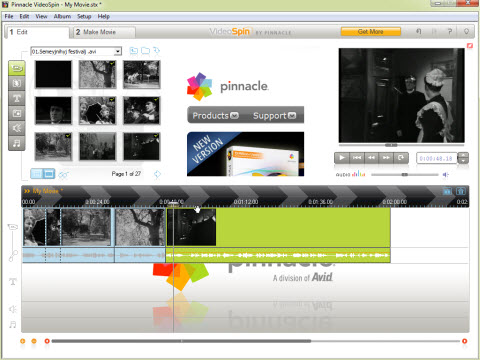Open the help question mark icon
Viewport: 480px width, 360px height.
coord(450,31)
